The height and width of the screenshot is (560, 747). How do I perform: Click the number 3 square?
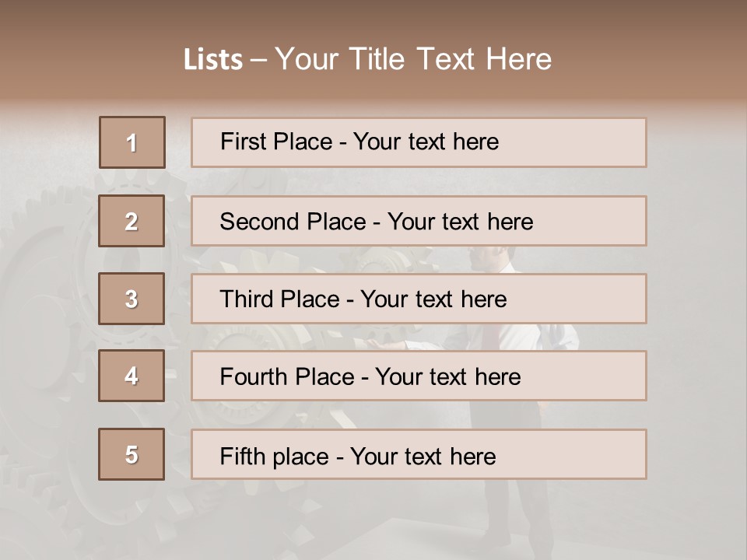pyautogui.click(x=132, y=299)
